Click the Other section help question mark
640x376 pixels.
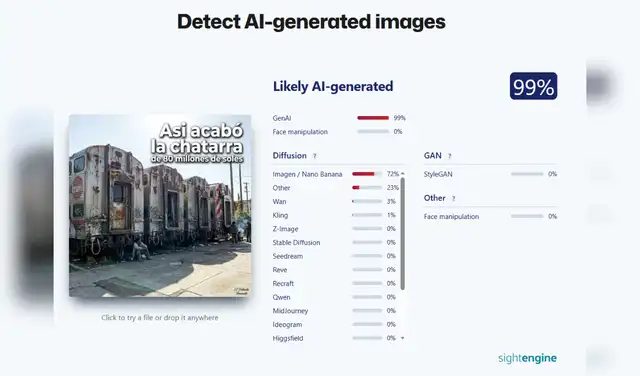tap(453, 198)
